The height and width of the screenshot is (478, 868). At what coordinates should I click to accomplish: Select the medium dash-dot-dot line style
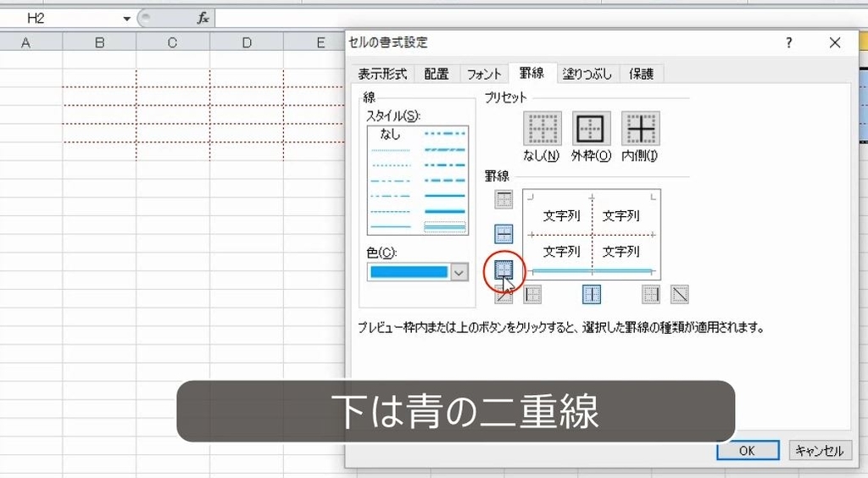point(444,133)
